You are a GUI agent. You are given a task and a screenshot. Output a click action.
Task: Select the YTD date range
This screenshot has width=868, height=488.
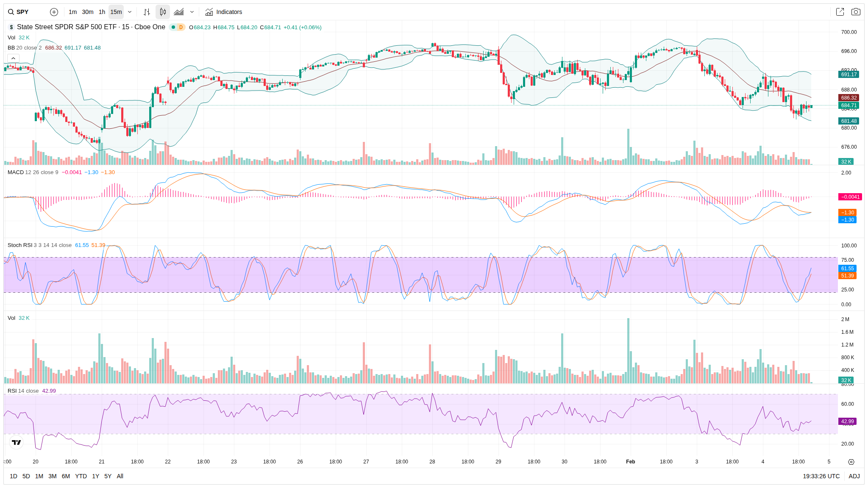click(x=81, y=476)
